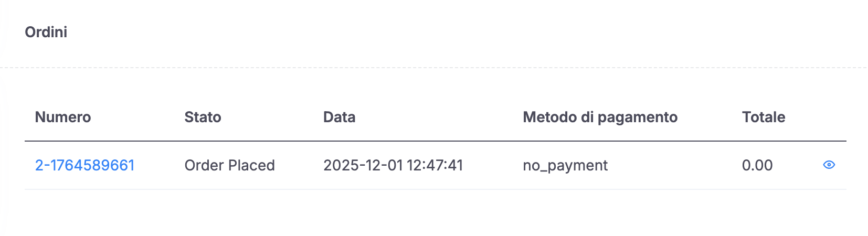This screenshot has width=868, height=236.
Task: Click the Numero column header
Action: (x=63, y=117)
